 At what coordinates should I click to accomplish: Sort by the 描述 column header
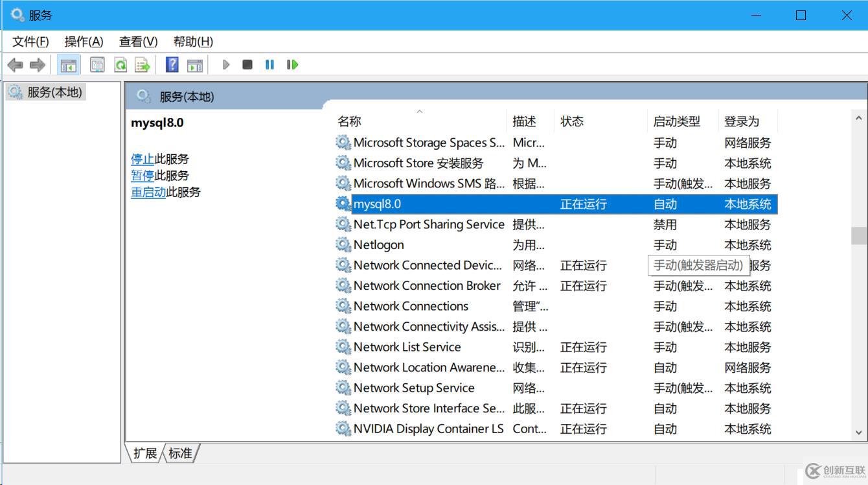[x=530, y=121]
